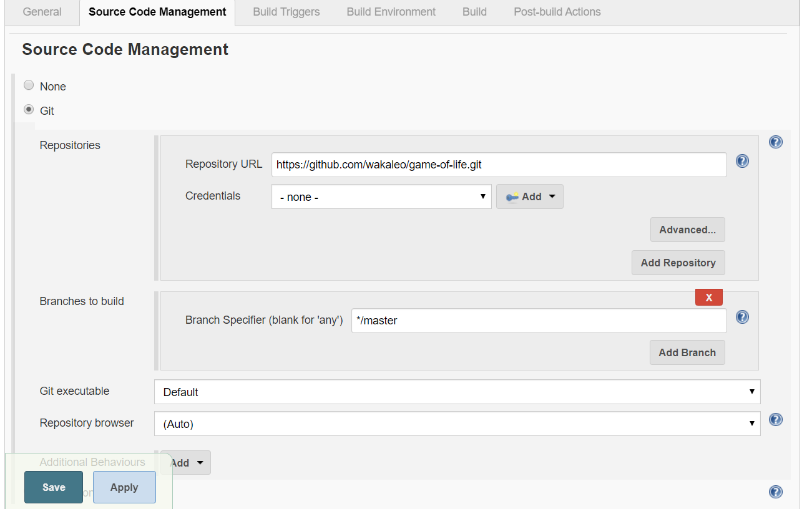Delete branch with the red X button
This screenshot has width=812, height=509.
pyautogui.click(x=708, y=298)
